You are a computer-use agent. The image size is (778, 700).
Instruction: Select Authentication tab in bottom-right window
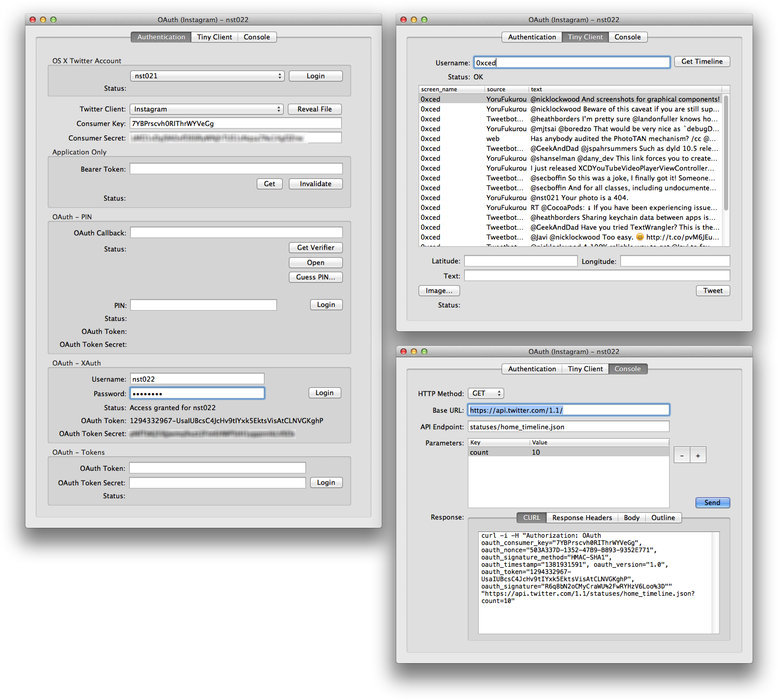(x=532, y=369)
